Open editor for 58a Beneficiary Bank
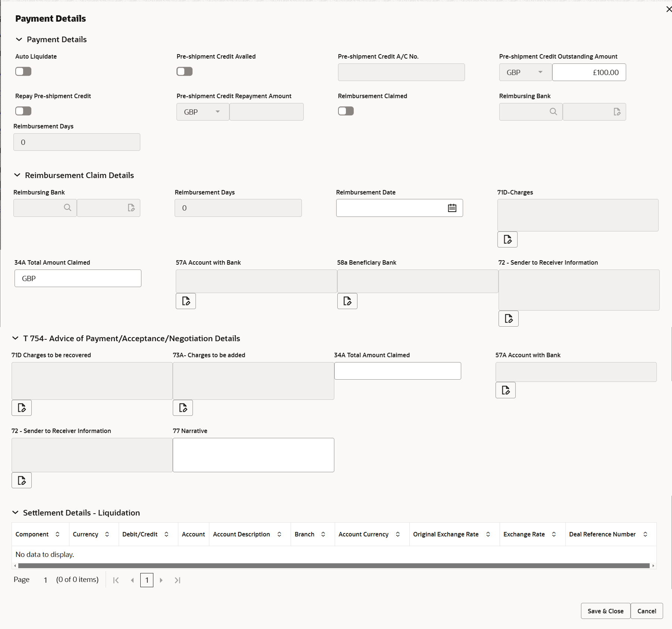Viewport: 672px width, 629px height. tap(347, 301)
